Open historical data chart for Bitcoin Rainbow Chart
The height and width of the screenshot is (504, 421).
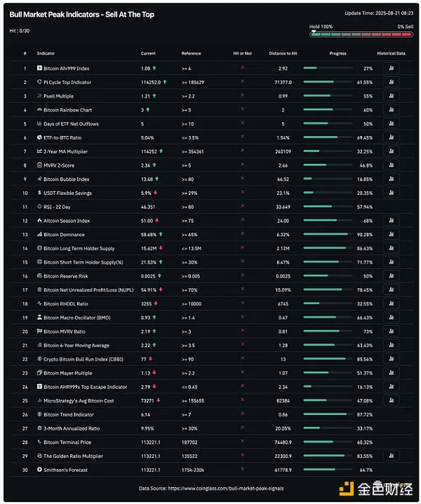click(x=391, y=109)
